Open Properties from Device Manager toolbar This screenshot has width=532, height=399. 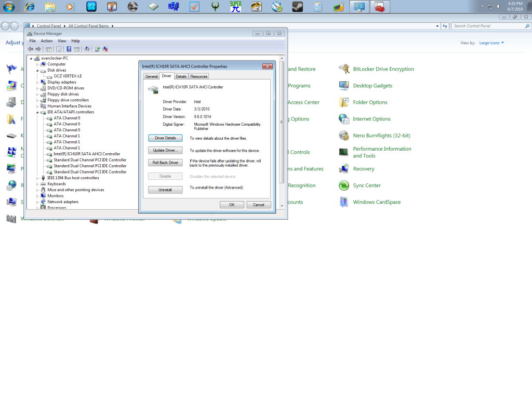coord(59,49)
